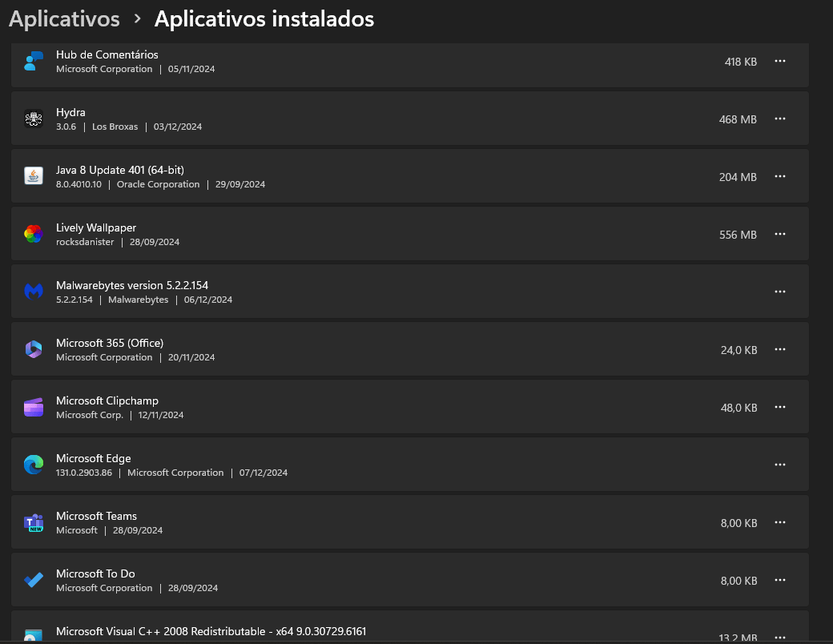833x644 pixels.
Task: Select the Java 8 Update 401 (64-bit) name
Action: 120,170
